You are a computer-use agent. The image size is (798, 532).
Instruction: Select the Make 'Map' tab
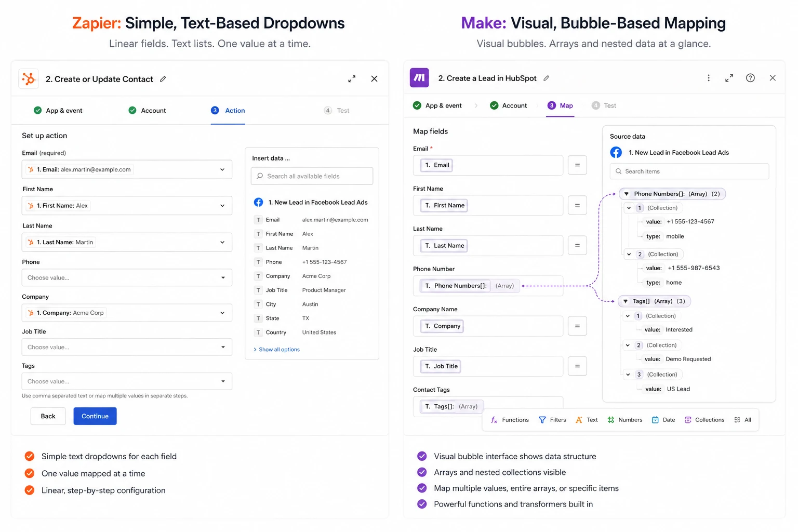point(560,105)
